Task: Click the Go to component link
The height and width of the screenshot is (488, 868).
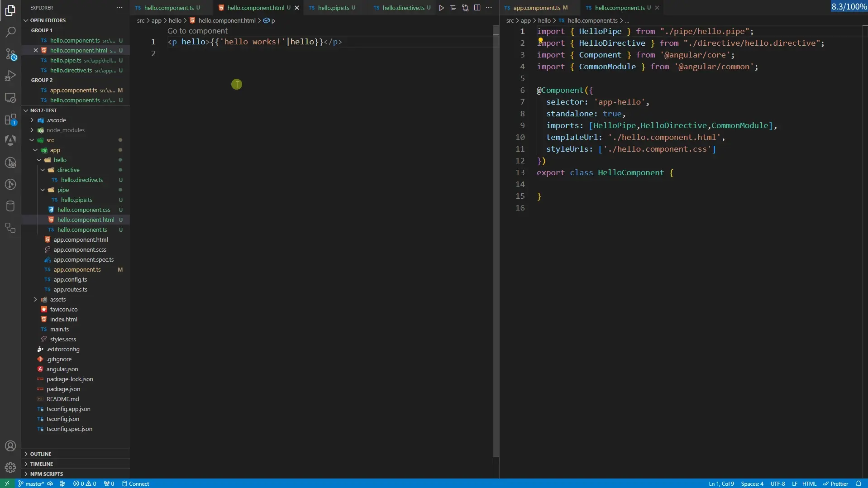Action: pyautogui.click(x=197, y=31)
